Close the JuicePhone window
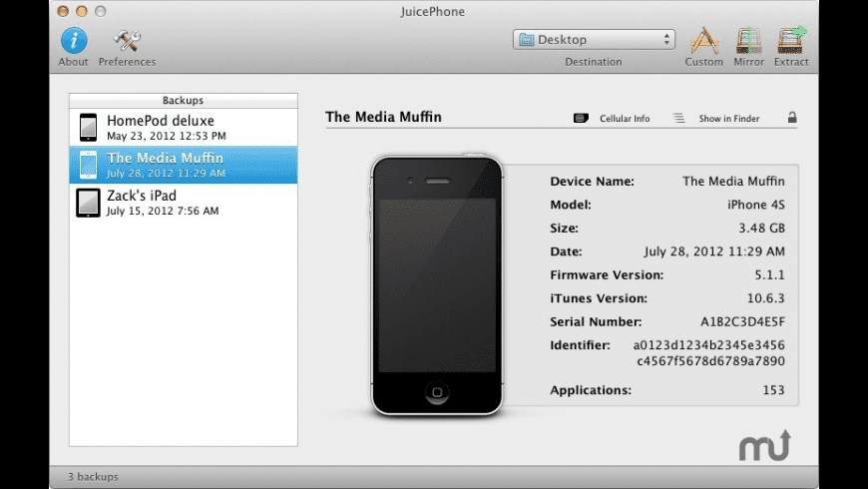Screen dimensions: 868x489 (63, 11)
